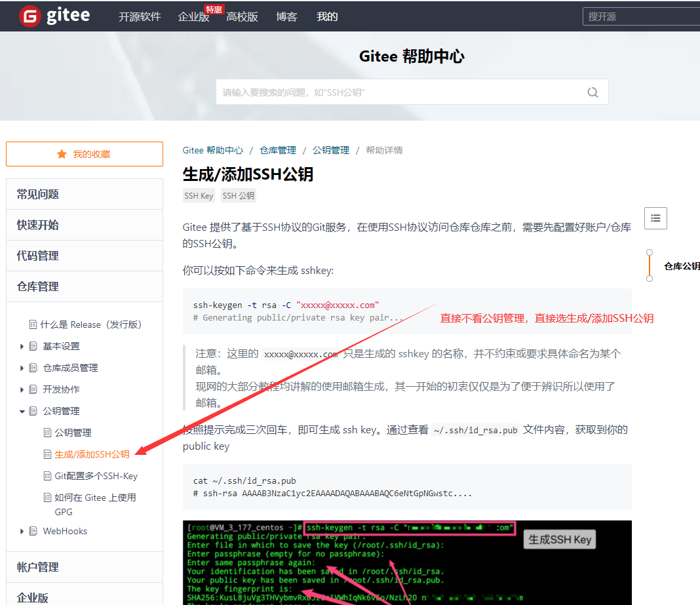Expand the 代码管理 section
Image resolution: width=700 pixels, height=605 pixels.
click(85, 256)
